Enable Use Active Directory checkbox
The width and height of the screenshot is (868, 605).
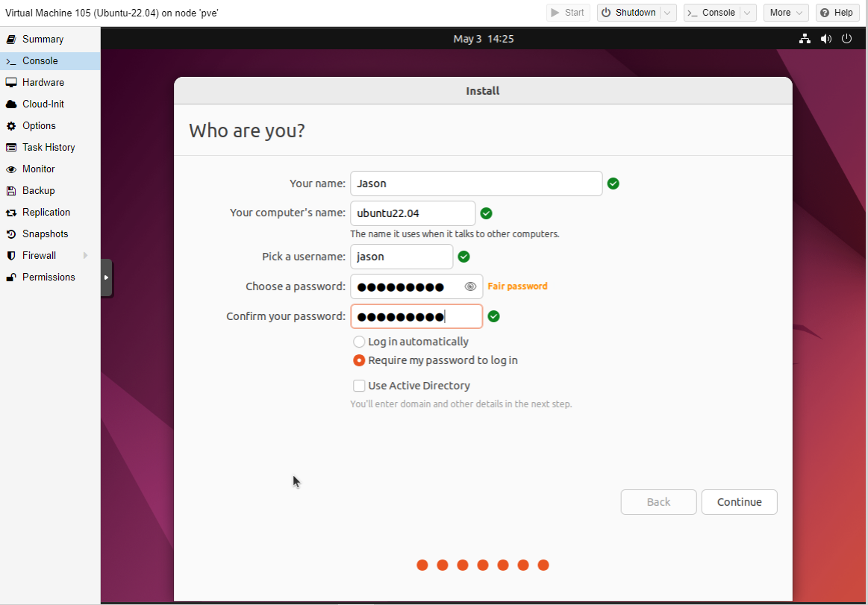[x=359, y=386]
